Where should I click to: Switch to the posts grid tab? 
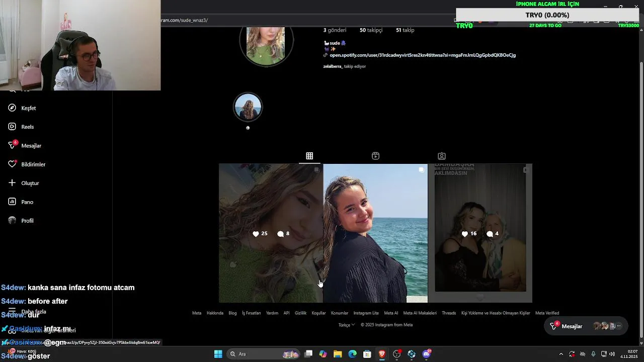pos(309,156)
